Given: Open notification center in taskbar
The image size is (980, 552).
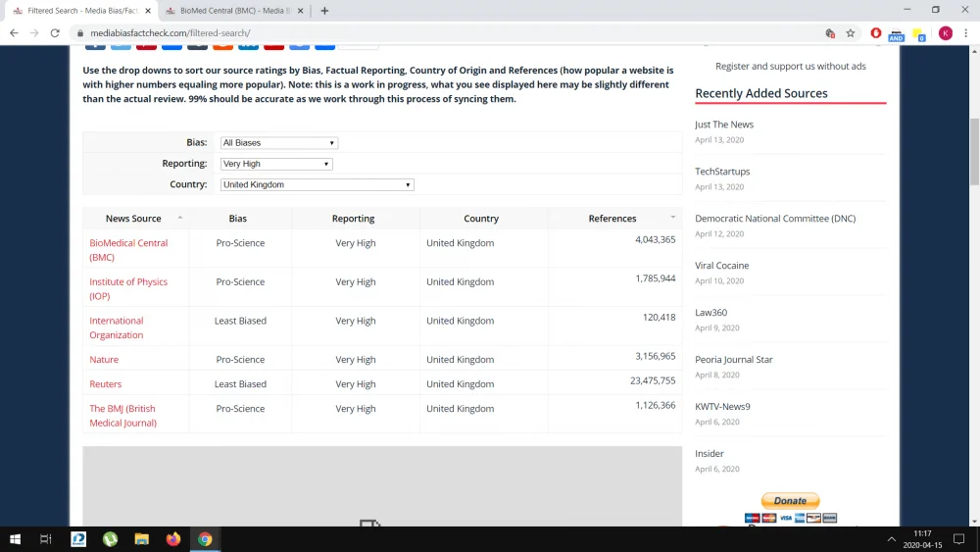Looking at the screenshot, I should (958, 539).
